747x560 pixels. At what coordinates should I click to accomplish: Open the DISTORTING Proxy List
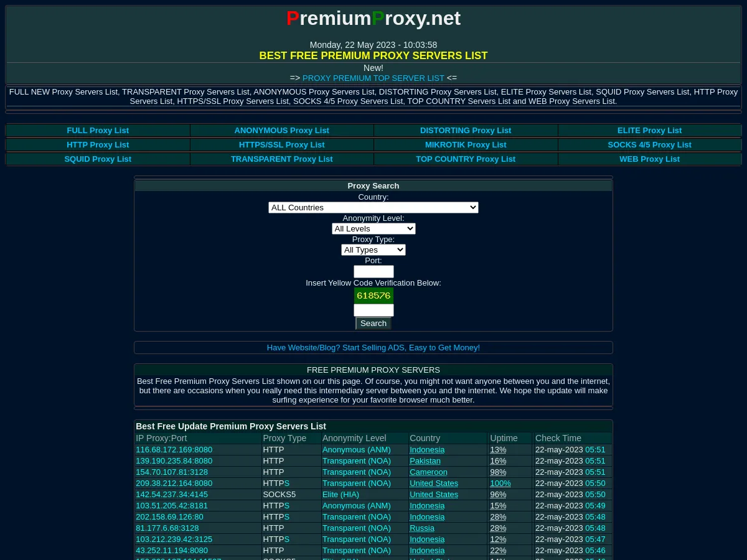tap(465, 130)
